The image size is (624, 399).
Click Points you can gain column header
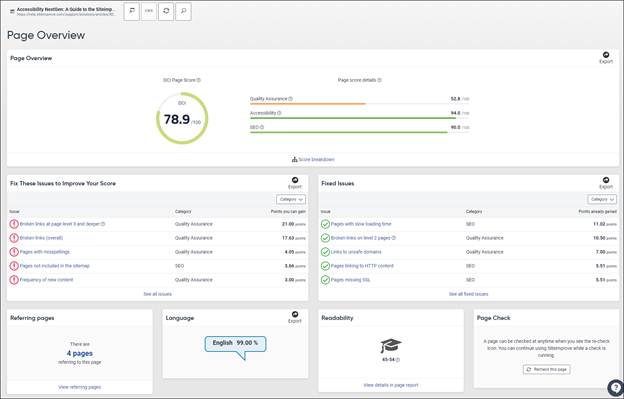(x=288, y=212)
